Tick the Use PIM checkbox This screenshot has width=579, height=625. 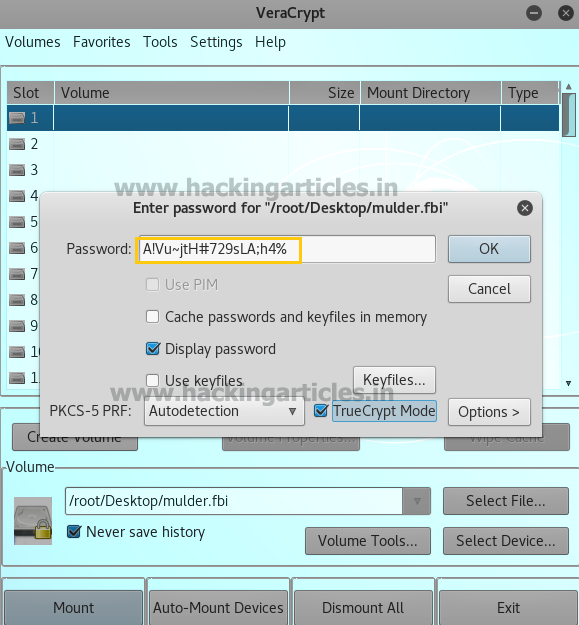[153, 285]
